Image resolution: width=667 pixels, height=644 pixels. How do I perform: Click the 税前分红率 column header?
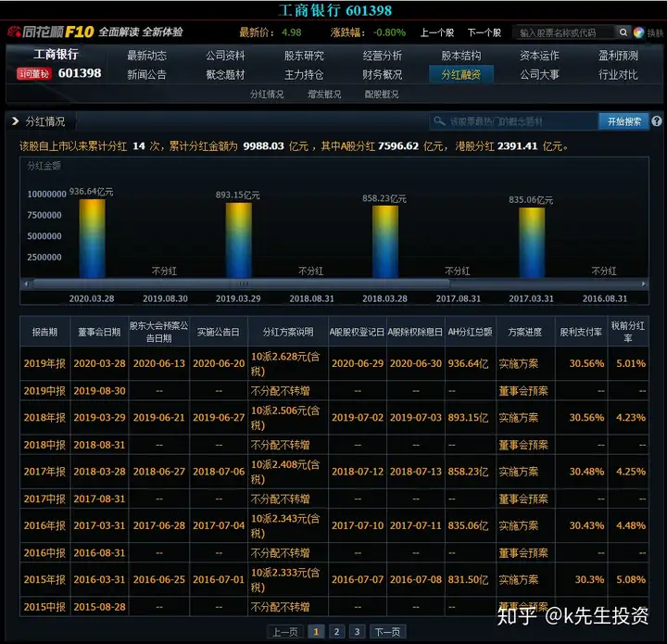pyautogui.click(x=628, y=332)
